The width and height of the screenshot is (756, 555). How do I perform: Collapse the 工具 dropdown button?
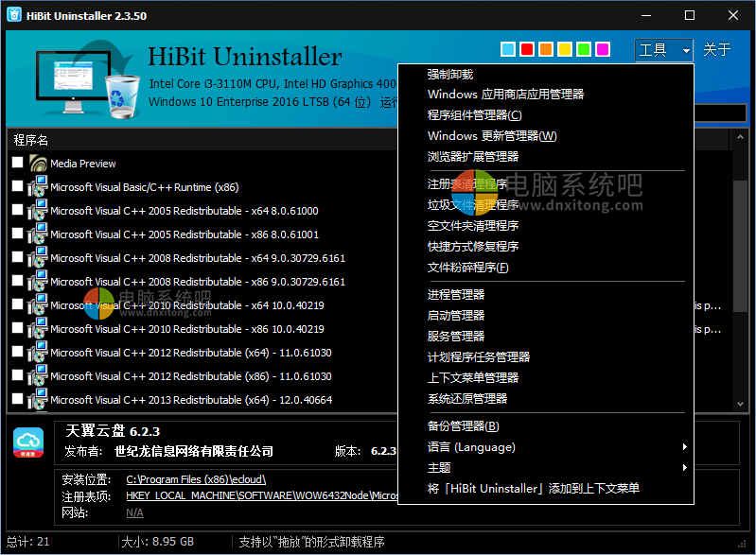664,50
